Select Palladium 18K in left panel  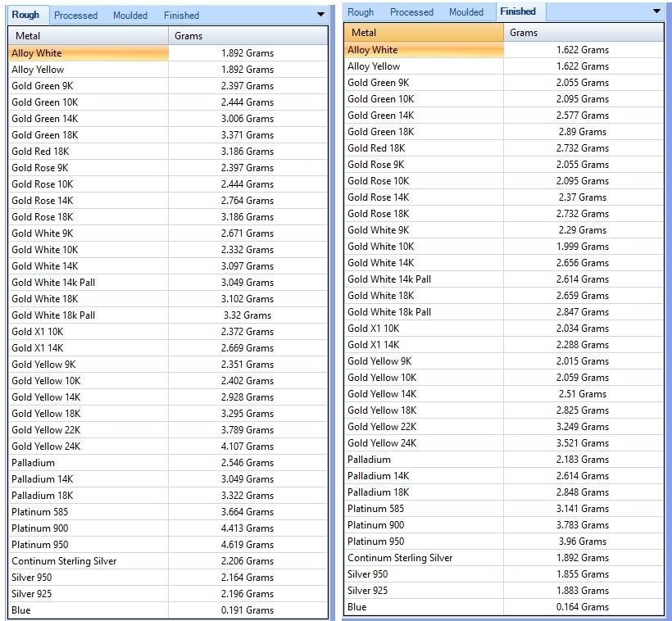pos(168,496)
